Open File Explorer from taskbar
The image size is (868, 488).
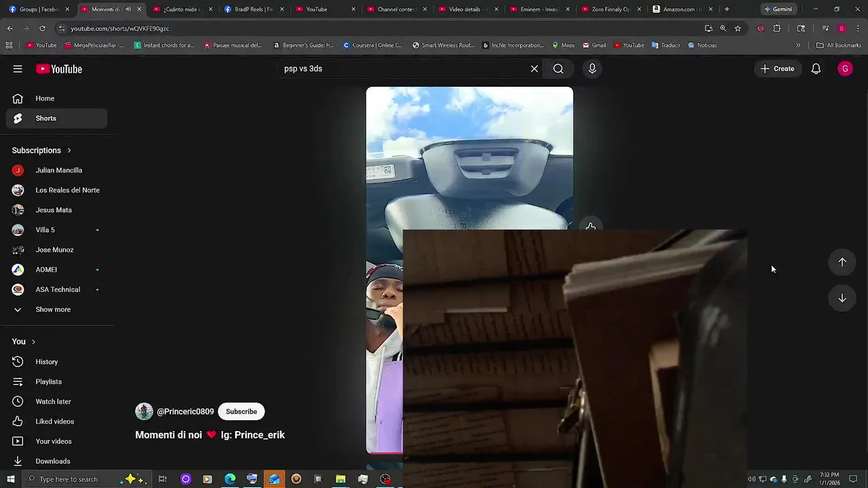coord(340,479)
